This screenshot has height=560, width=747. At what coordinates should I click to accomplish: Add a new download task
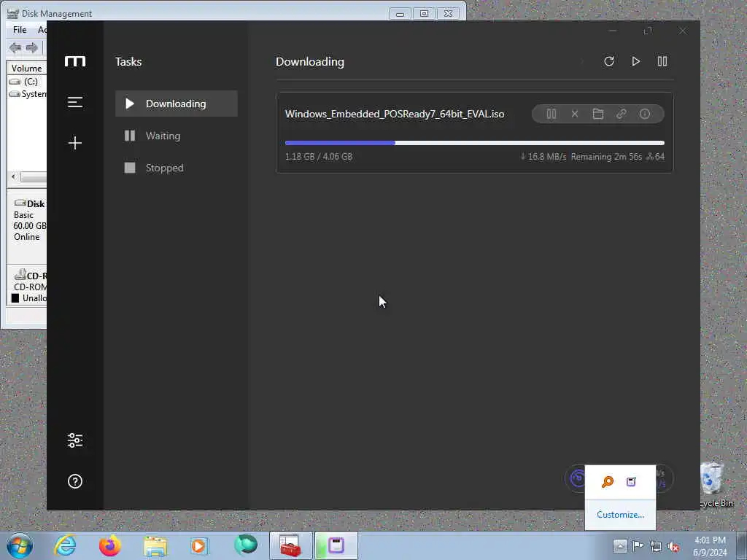75,143
